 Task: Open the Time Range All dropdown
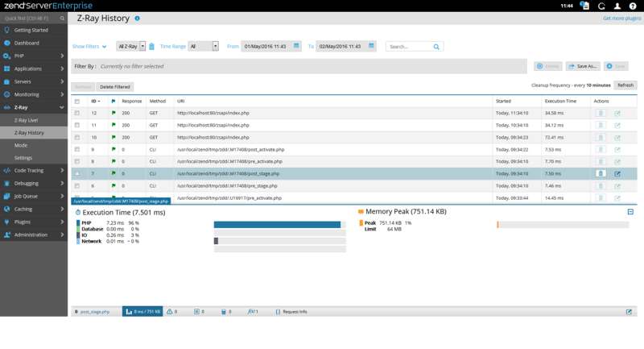coord(203,47)
